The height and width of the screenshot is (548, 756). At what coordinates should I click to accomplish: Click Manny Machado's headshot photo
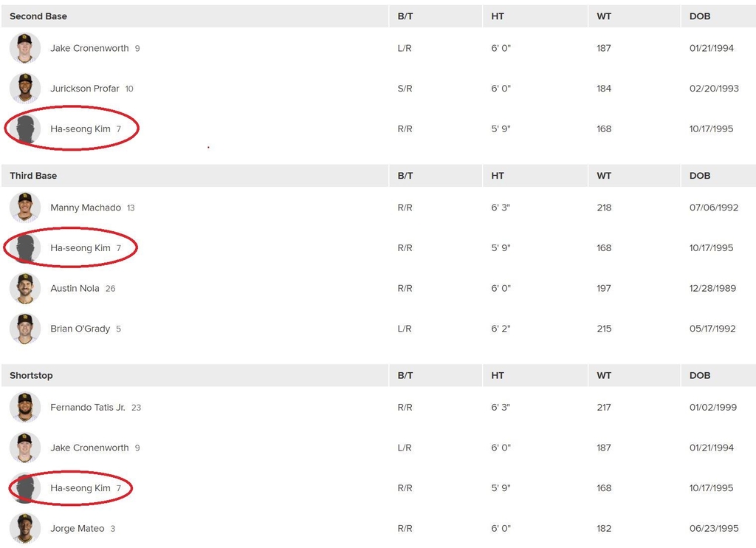25,208
